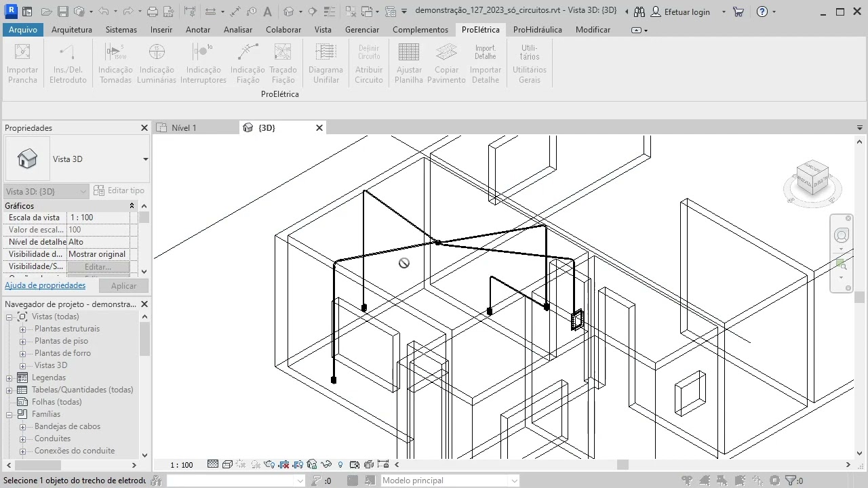Open the Arquivo menu tab
Image resolution: width=868 pixels, height=488 pixels.
click(23, 29)
